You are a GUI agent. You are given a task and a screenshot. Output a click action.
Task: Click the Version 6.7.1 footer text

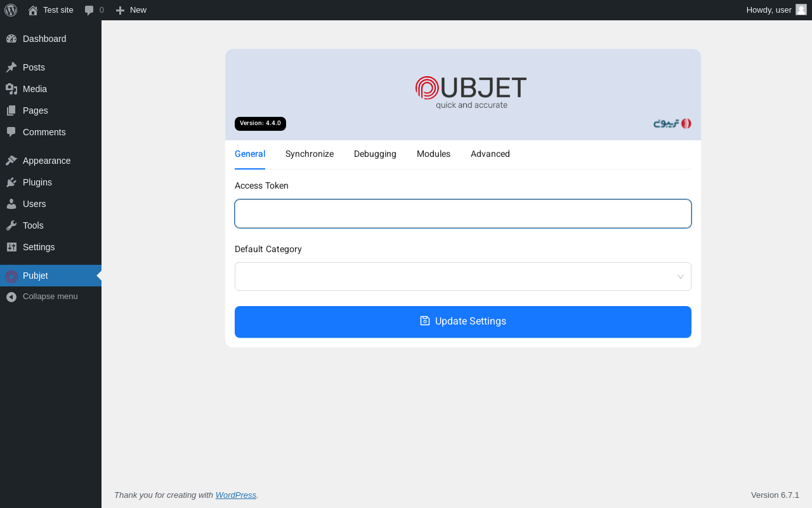click(x=775, y=495)
